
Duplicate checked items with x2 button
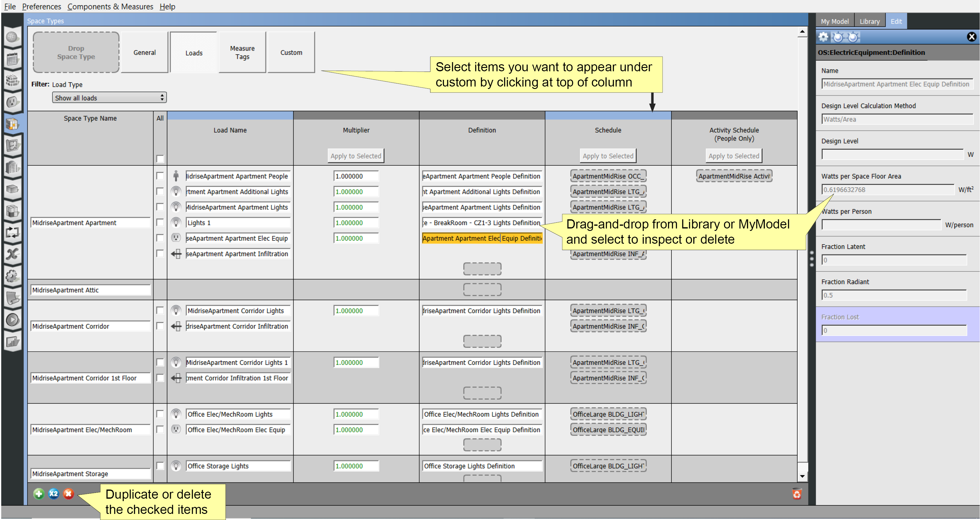(54, 493)
